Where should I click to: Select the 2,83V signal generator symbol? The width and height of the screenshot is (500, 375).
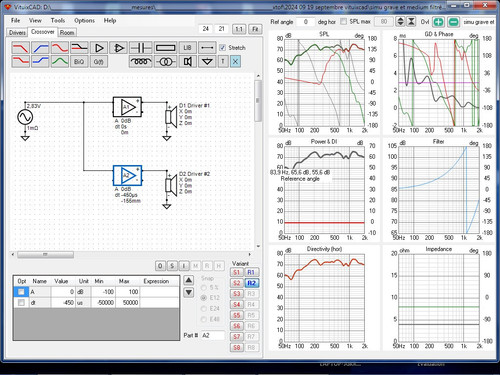(25, 117)
